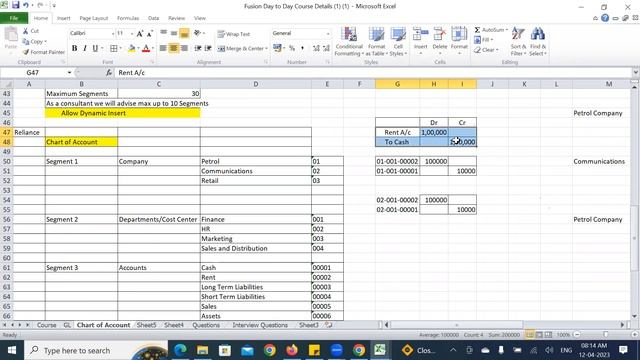Image resolution: width=640 pixels, height=360 pixels.
Task: Toggle align text right
Action: click(184, 48)
